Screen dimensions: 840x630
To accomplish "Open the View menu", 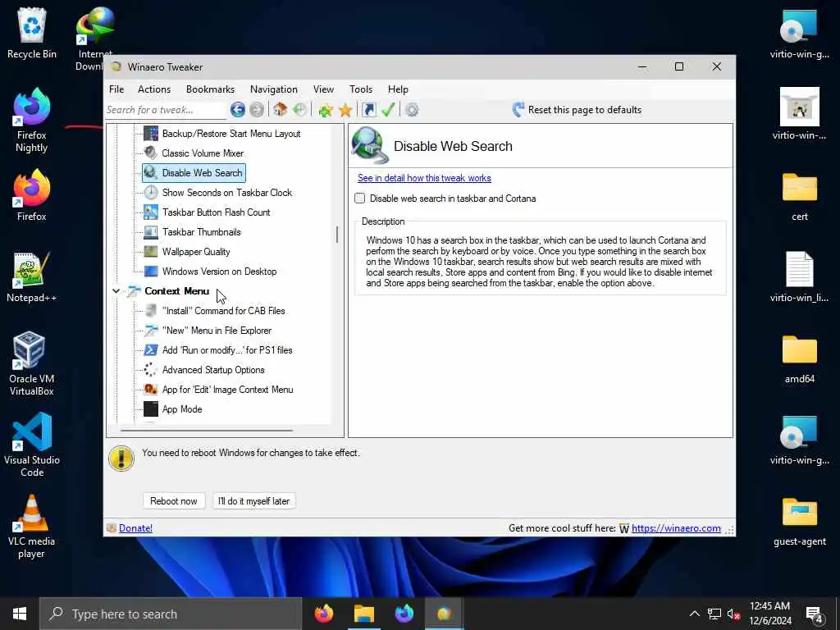I will click(x=323, y=89).
